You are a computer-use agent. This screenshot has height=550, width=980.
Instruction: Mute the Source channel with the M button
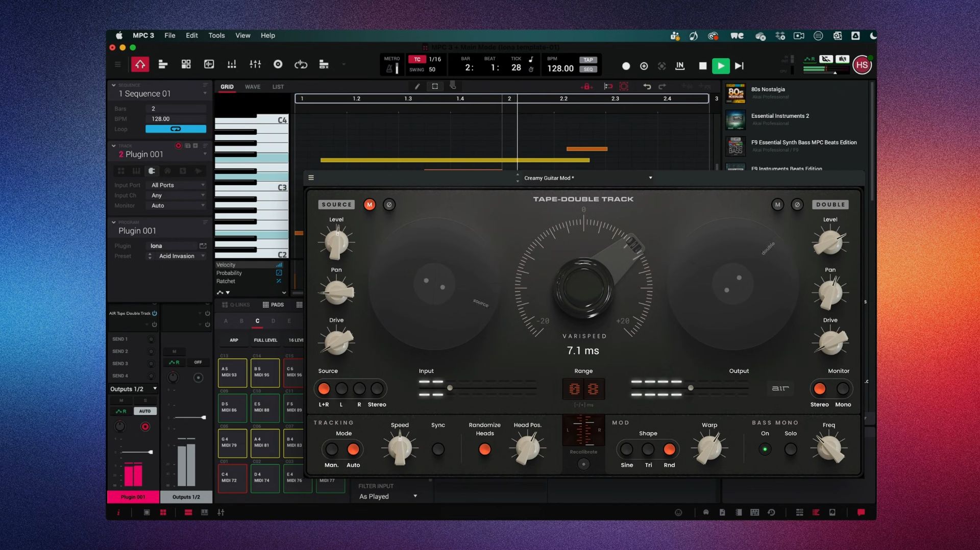369,204
